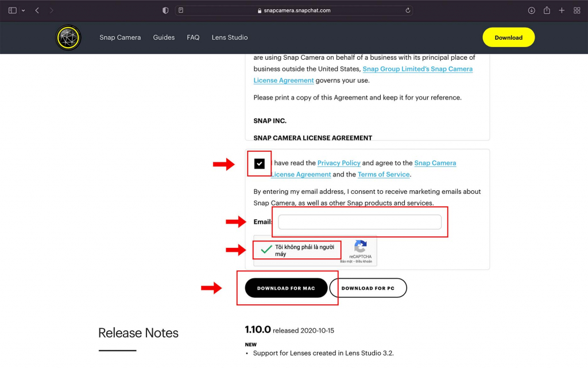Toggle the reCAPTCHA 'Tôi không phải là người máy' checkbox
The image size is (588, 368).
(266, 250)
